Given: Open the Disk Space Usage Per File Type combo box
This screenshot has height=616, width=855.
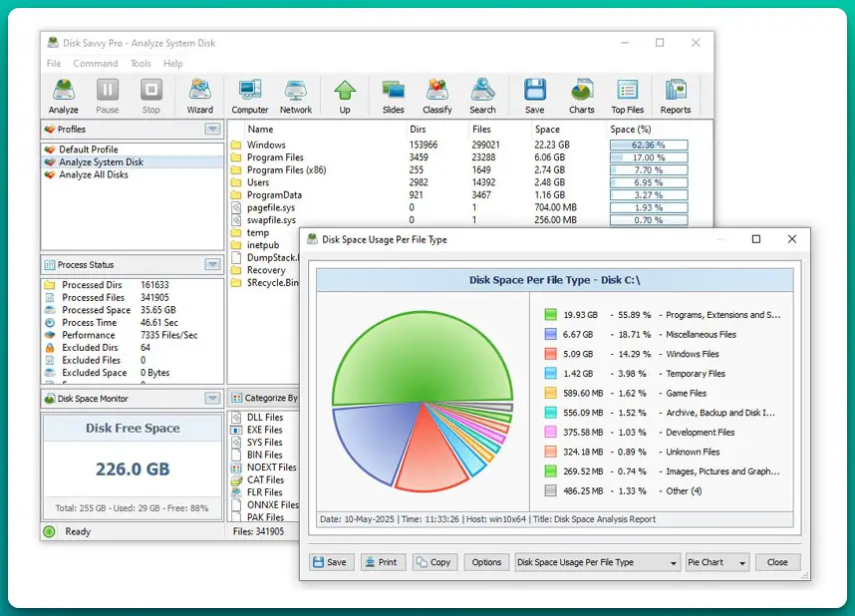Looking at the screenshot, I should click(x=597, y=562).
